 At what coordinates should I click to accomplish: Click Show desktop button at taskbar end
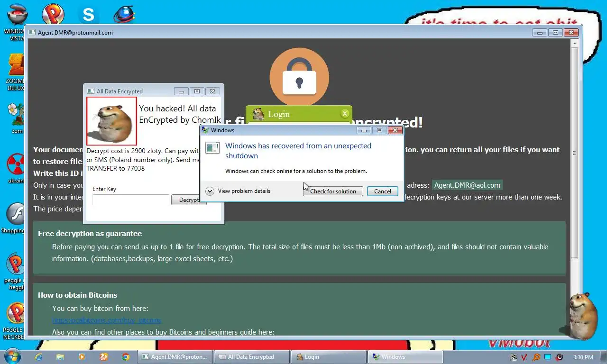[x=603, y=357]
